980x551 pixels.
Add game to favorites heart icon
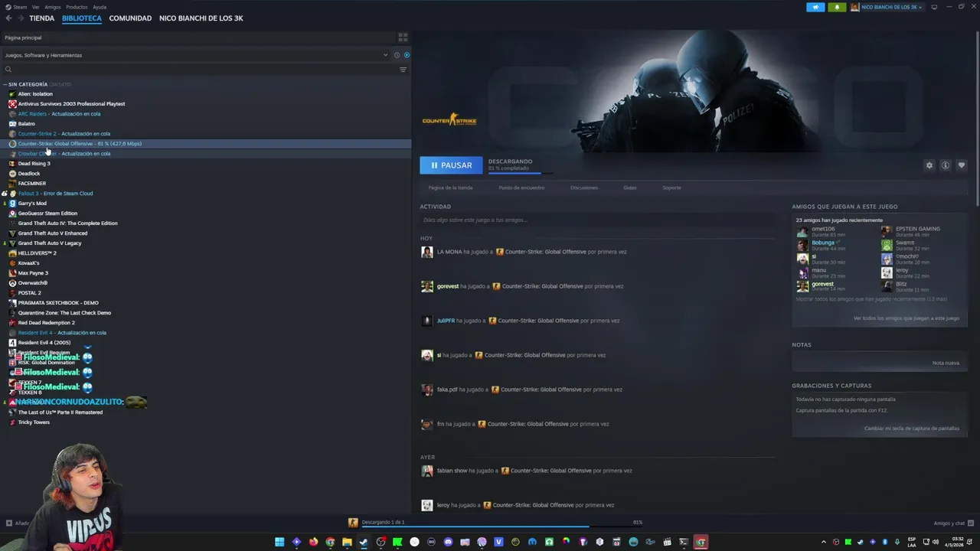(962, 165)
